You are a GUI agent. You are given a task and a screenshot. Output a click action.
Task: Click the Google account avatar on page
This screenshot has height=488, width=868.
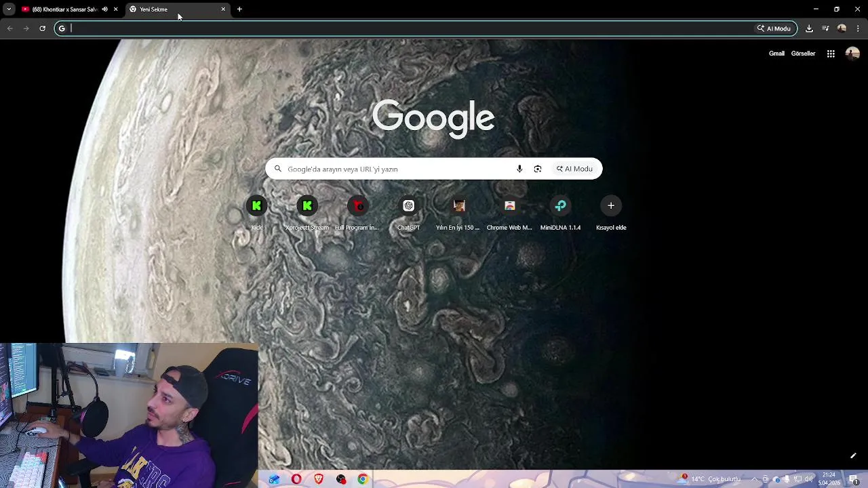click(x=852, y=54)
